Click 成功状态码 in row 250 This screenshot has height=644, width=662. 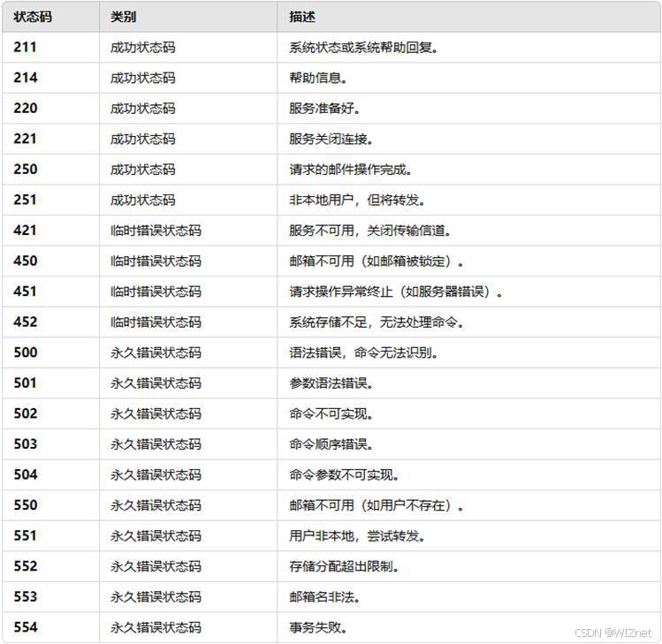(x=142, y=170)
